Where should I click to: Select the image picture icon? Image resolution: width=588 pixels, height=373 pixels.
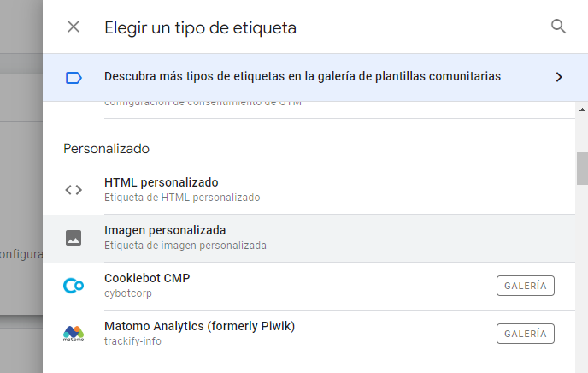coord(73,238)
